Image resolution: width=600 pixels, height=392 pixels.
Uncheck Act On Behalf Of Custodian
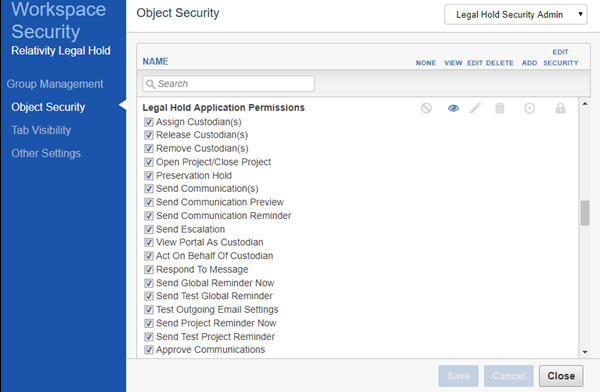[148, 256]
